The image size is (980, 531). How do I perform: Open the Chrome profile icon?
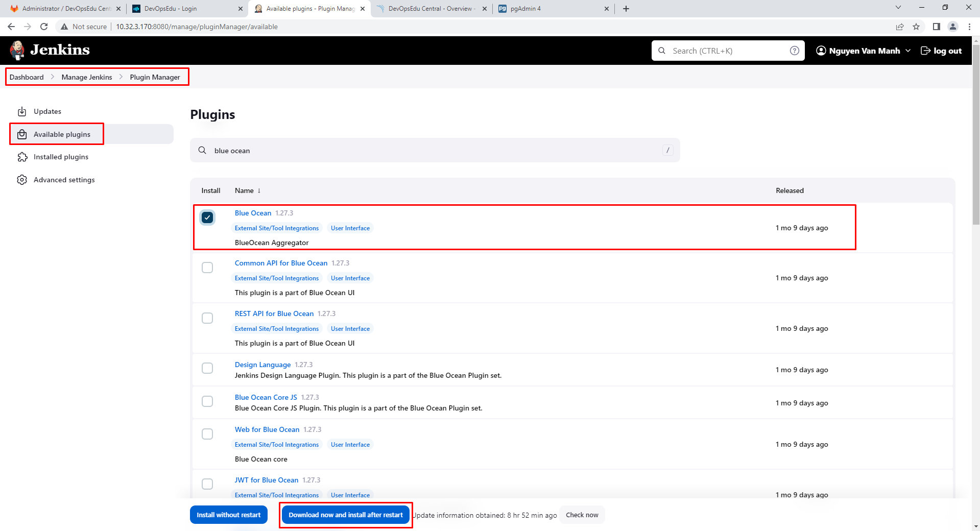click(x=952, y=27)
